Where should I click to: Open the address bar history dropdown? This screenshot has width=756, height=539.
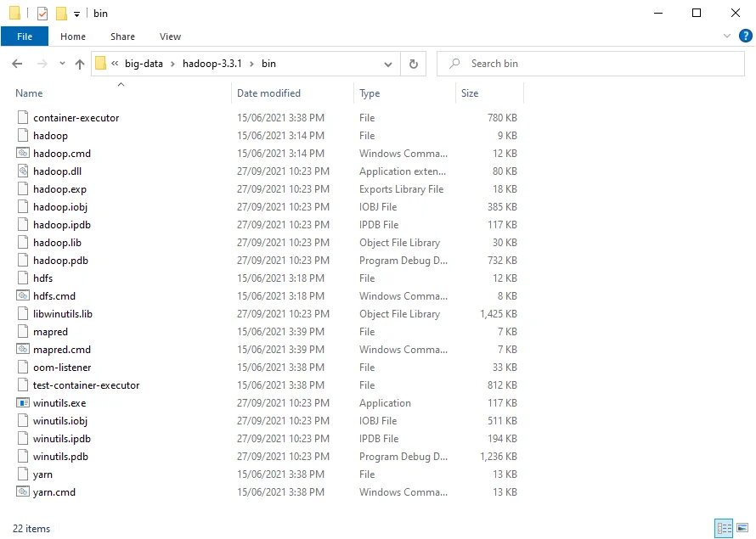coord(388,63)
